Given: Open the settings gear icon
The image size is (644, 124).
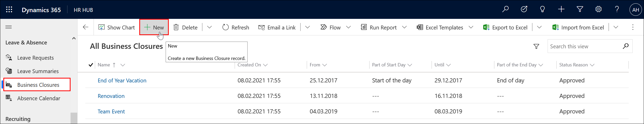Looking at the screenshot, I should (x=598, y=10).
